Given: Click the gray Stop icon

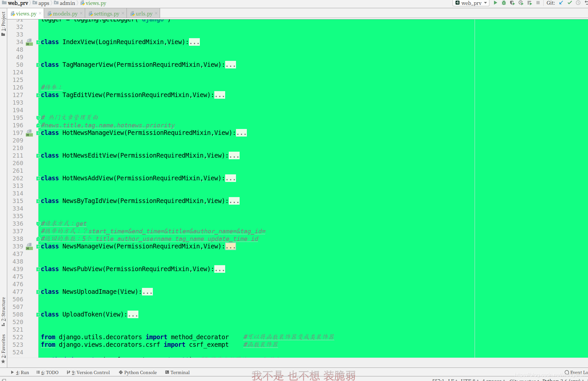Looking at the screenshot, I should point(538,3).
